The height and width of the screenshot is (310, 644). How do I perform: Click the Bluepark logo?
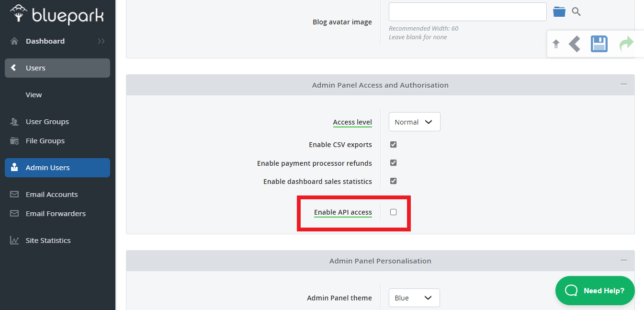coord(57,15)
